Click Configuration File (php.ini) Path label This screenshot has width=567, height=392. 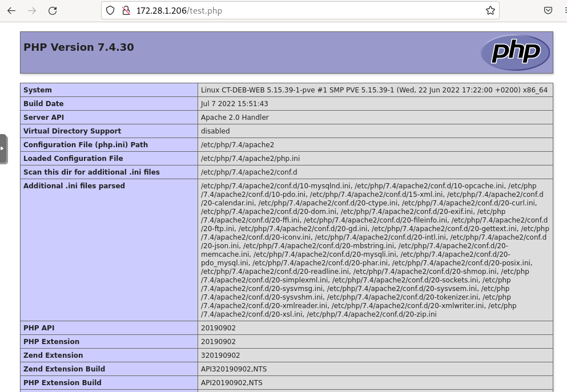86,145
